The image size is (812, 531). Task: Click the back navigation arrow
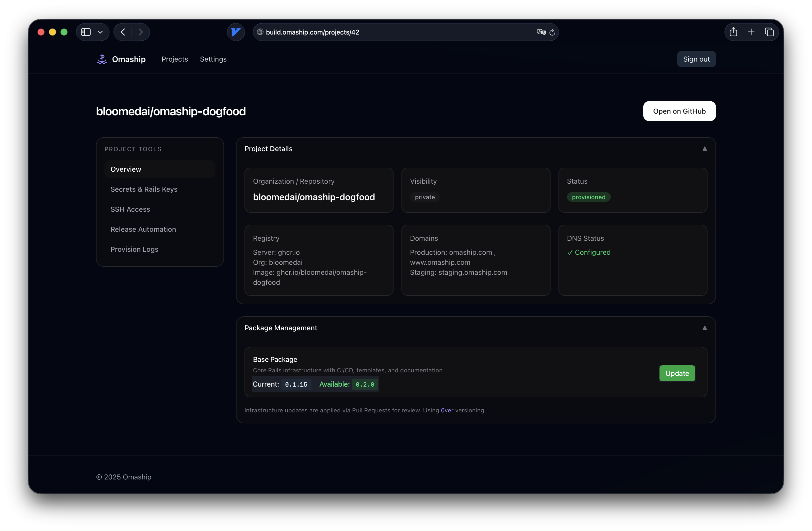coord(122,32)
